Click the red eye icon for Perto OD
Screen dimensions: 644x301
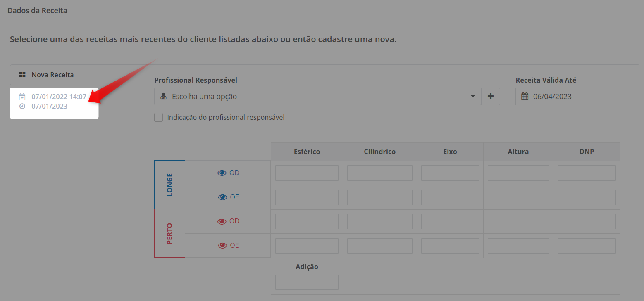[x=222, y=221]
